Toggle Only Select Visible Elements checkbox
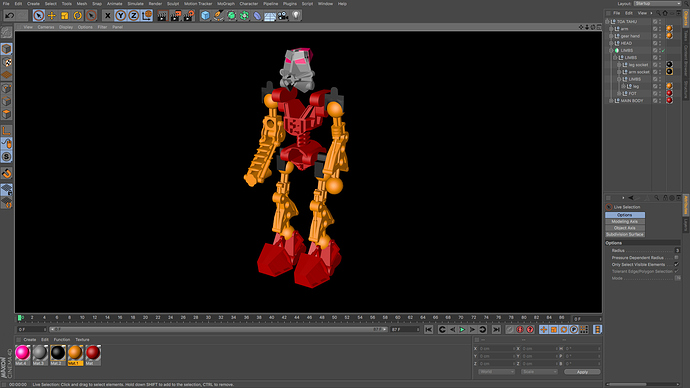The image size is (690, 388). (676, 264)
